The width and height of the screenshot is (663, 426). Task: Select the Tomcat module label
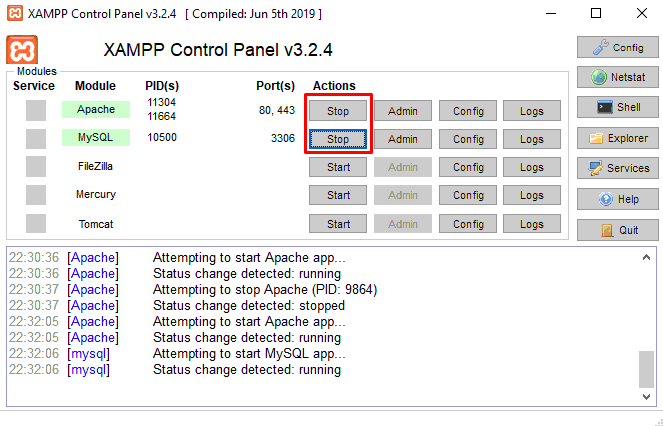click(x=96, y=224)
